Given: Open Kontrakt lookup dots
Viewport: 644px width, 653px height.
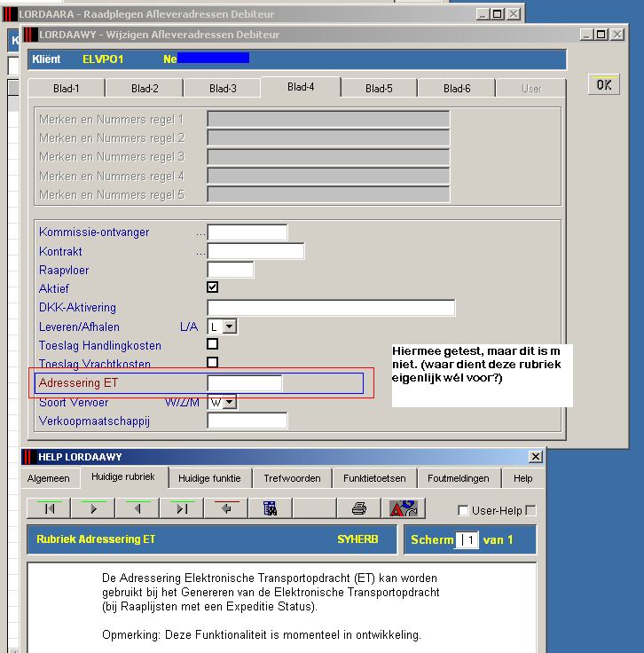Looking at the screenshot, I should coord(200,252).
